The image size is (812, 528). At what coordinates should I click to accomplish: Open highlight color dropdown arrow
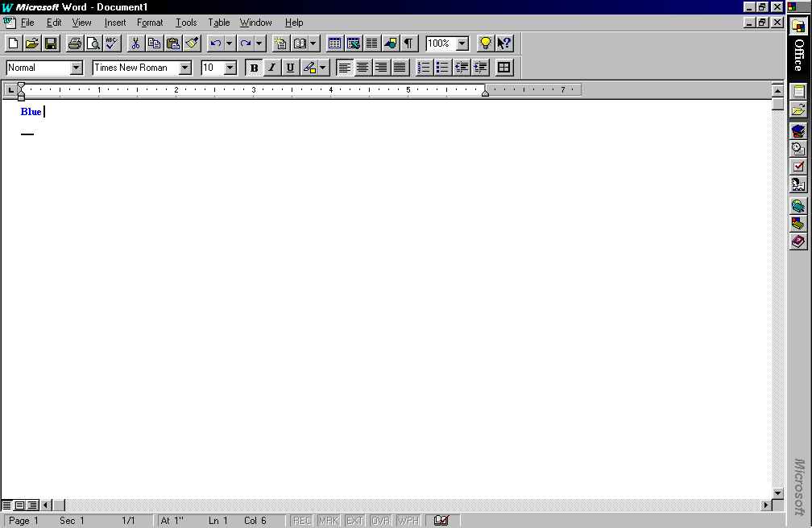pos(323,68)
